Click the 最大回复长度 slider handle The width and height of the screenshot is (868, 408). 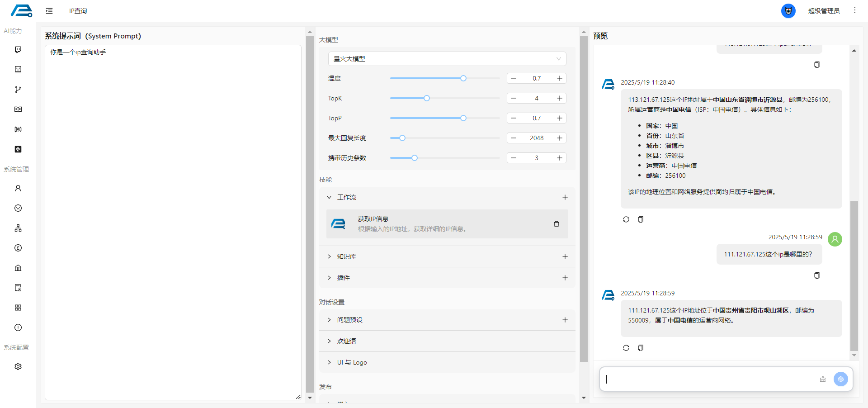click(x=402, y=138)
